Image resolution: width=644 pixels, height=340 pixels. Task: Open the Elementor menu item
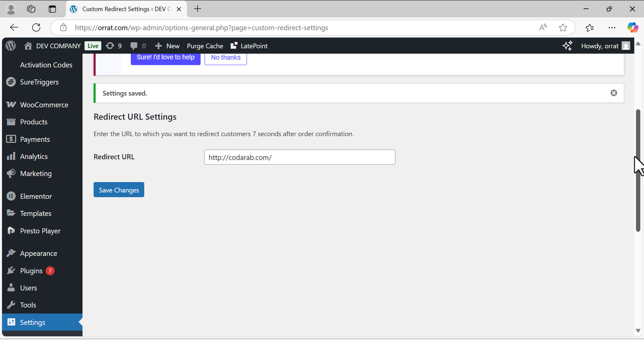coord(42,196)
